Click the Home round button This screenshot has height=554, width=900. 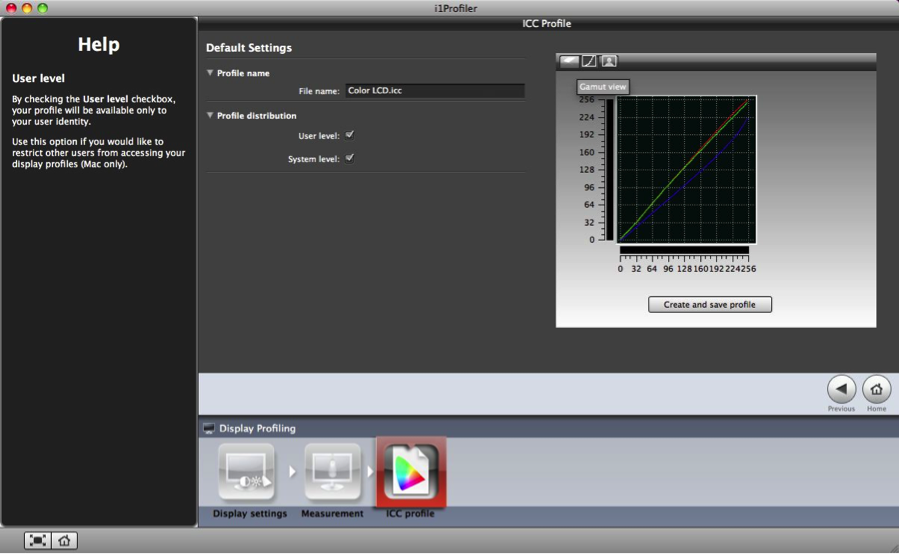click(x=876, y=389)
